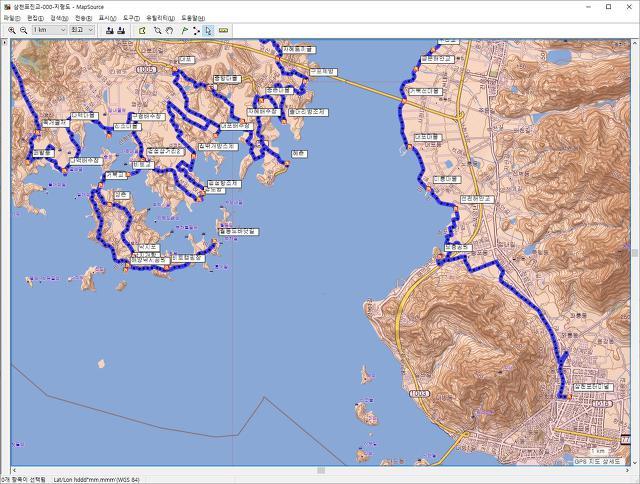Click the zoom in magnifier icon
640x484 pixels.
click(12, 30)
